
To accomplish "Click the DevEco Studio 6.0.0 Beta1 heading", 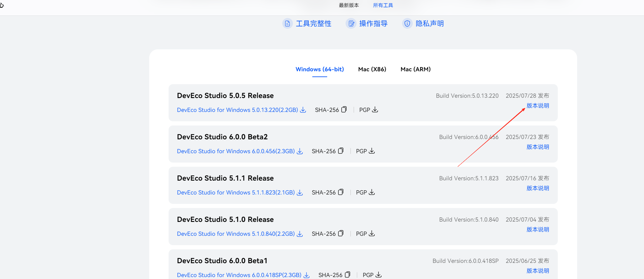I will point(222,261).
